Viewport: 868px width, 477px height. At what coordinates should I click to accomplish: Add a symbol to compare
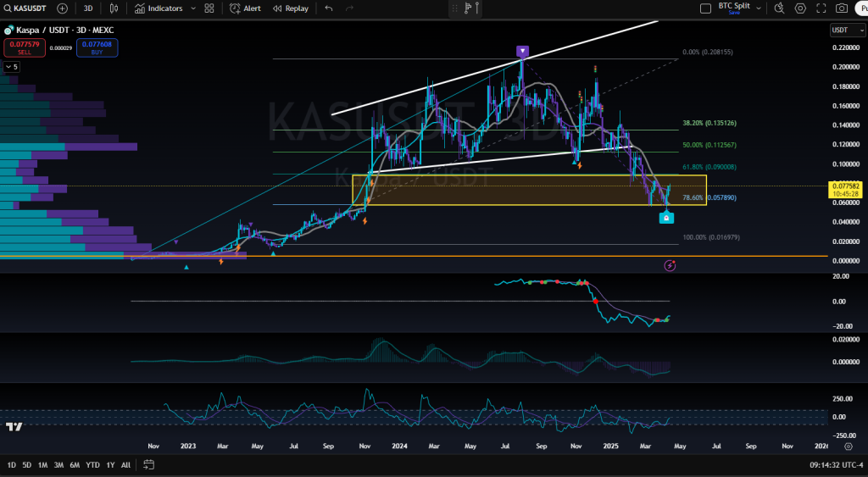(x=63, y=8)
